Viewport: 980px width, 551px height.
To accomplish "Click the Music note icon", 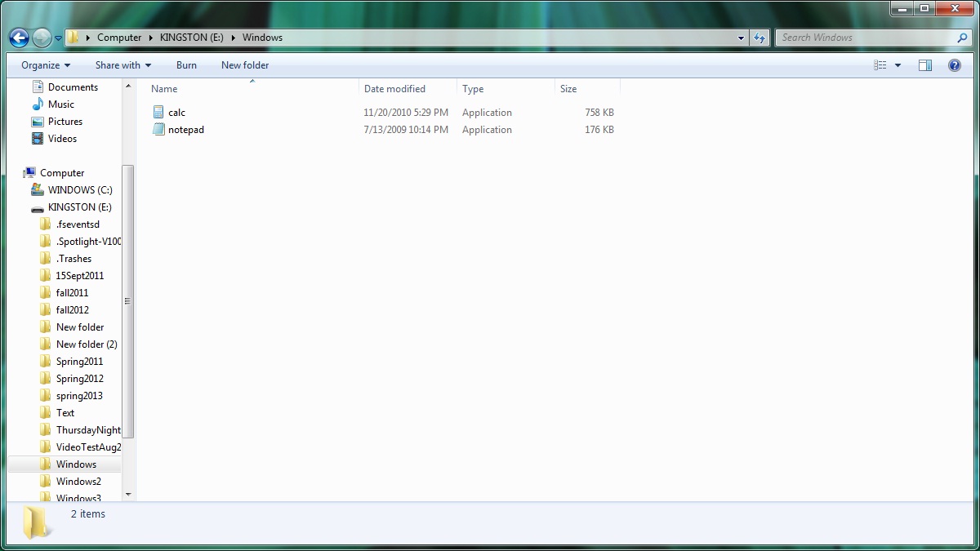I will pos(38,104).
